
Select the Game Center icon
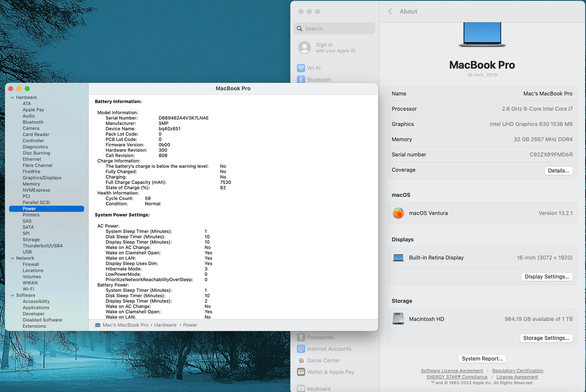301,360
